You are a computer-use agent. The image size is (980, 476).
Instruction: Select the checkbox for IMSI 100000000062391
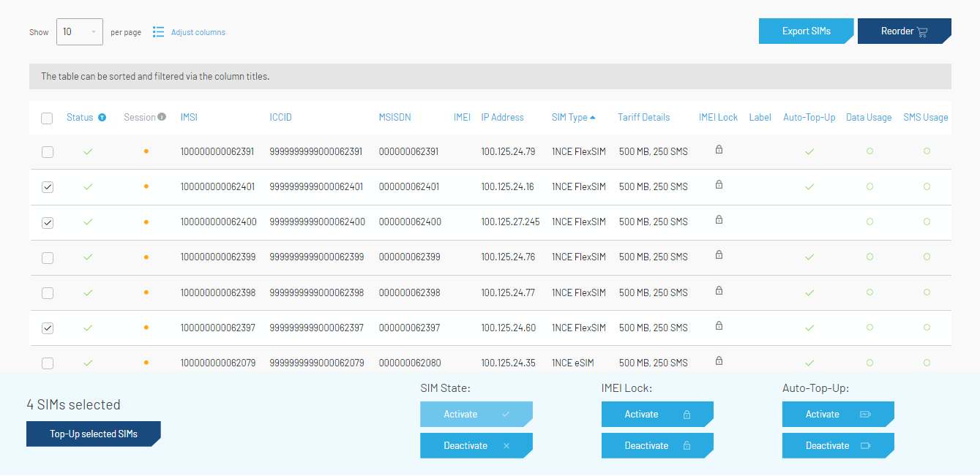[48, 152]
